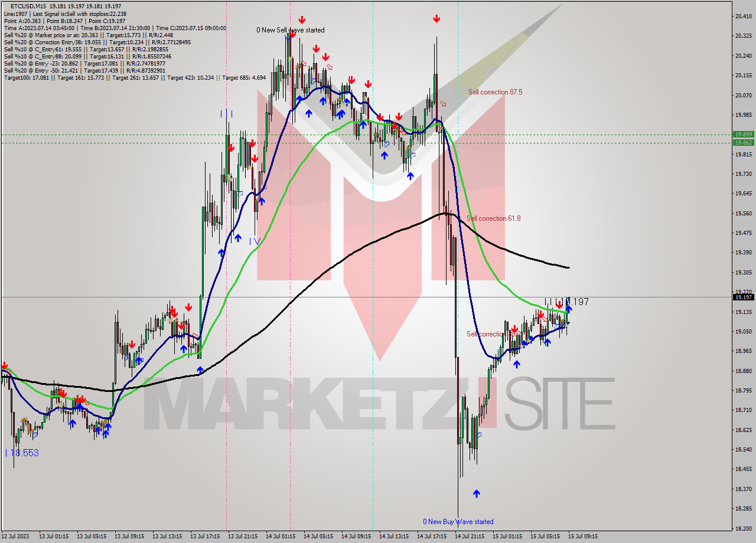Image resolution: width=756 pixels, height=543 pixels.
Task: Click the '15 Jul 01:15' time axis label
Action: [x=507, y=537]
